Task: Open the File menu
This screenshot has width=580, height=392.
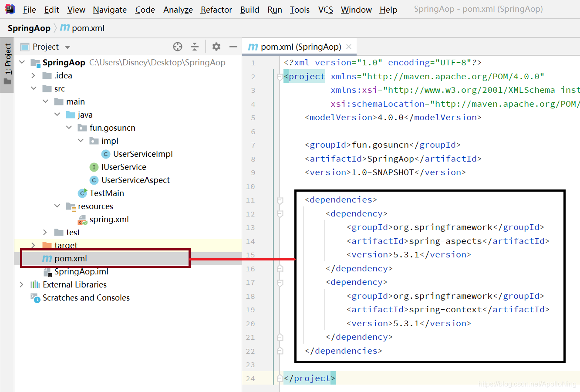Action: [x=29, y=10]
